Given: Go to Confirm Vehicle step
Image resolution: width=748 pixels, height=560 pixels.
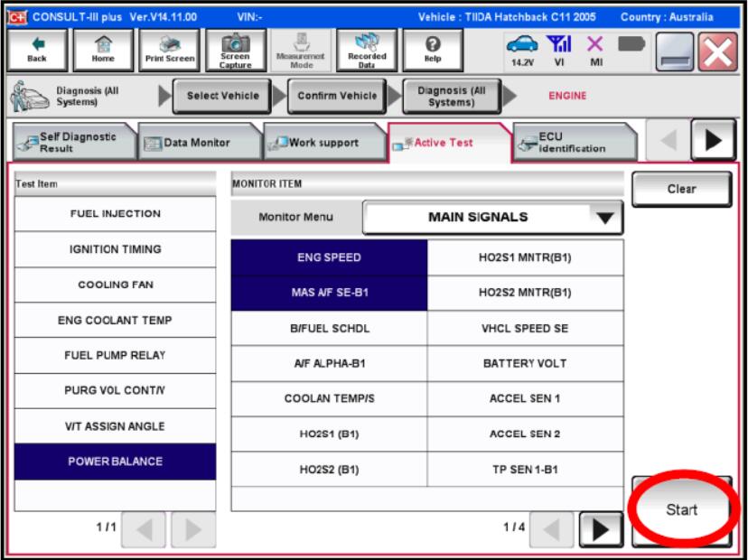Looking at the screenshot, I should click(337, 96).
